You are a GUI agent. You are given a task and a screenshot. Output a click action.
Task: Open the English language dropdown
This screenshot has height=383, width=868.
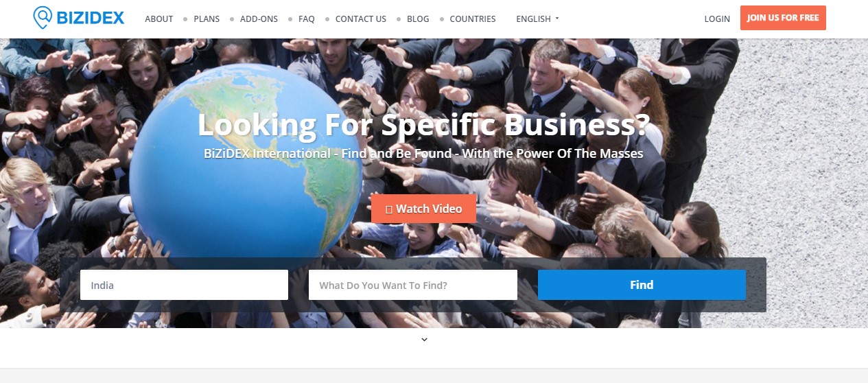pos(537,19)
